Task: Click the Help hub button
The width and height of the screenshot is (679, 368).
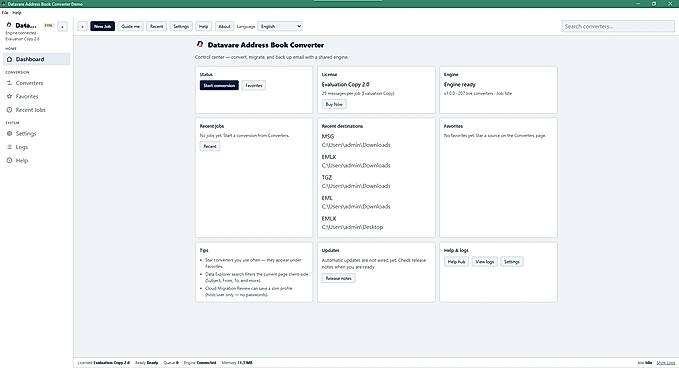Action: [456, 261]
